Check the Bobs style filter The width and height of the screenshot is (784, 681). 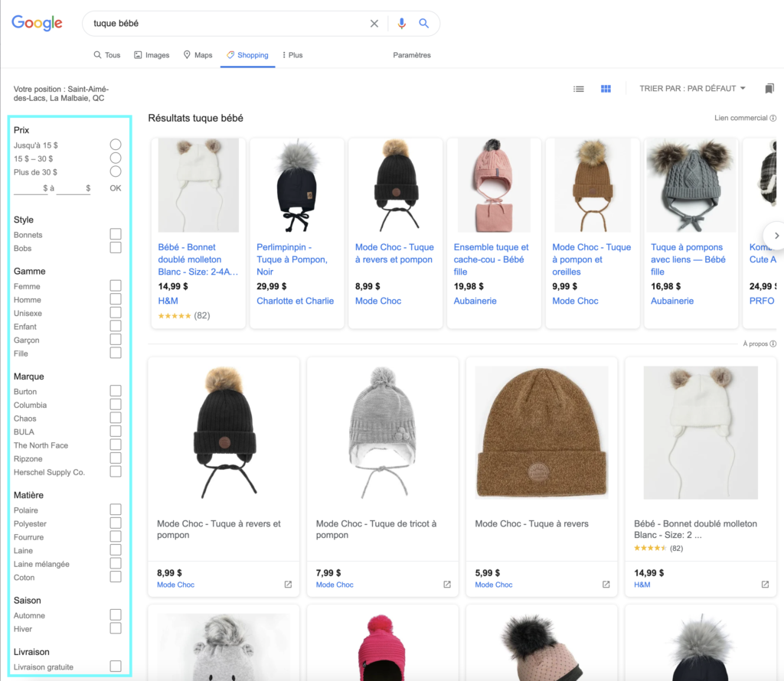click(x=116, y=248)
